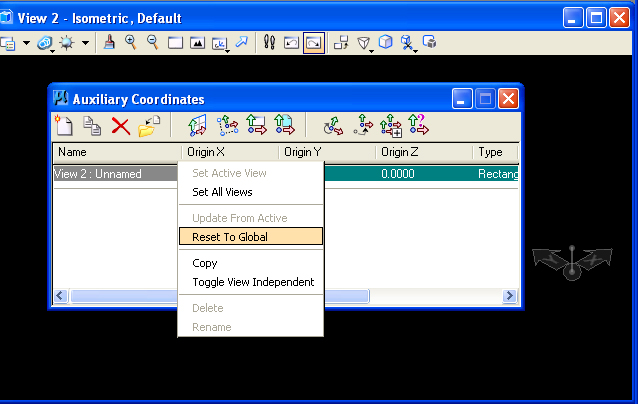Click the Name column header
This screenshot has width=638, height=404.
pos(117,152)
